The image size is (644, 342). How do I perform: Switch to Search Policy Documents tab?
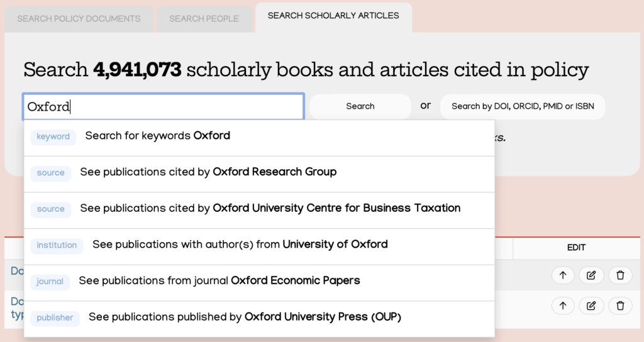click(79, 19)
